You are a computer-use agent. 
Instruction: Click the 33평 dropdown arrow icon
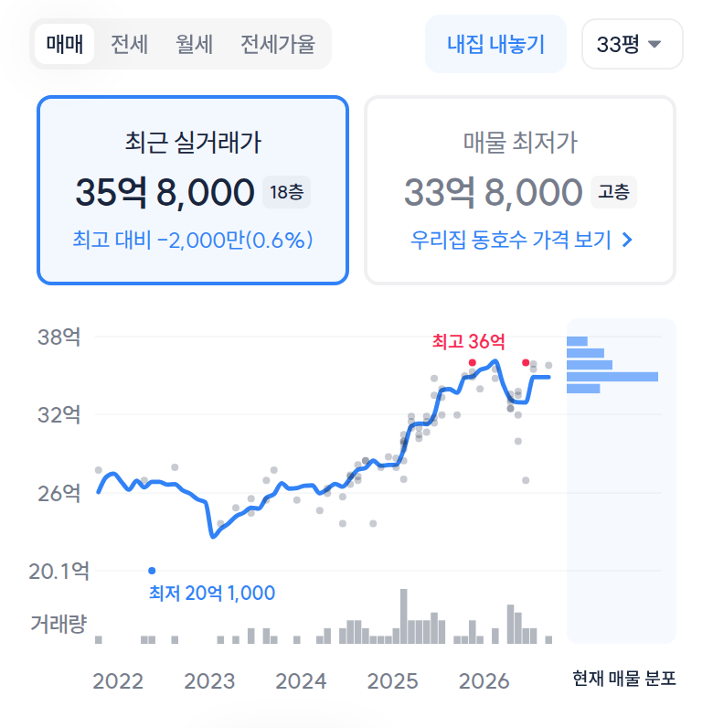(x=654, y=44)
